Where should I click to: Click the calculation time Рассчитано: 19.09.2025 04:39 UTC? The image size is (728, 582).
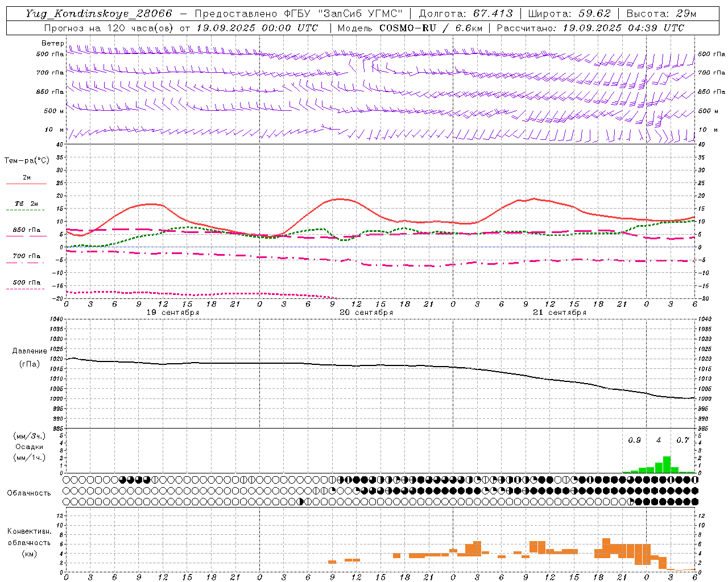(x=591, y=28)
